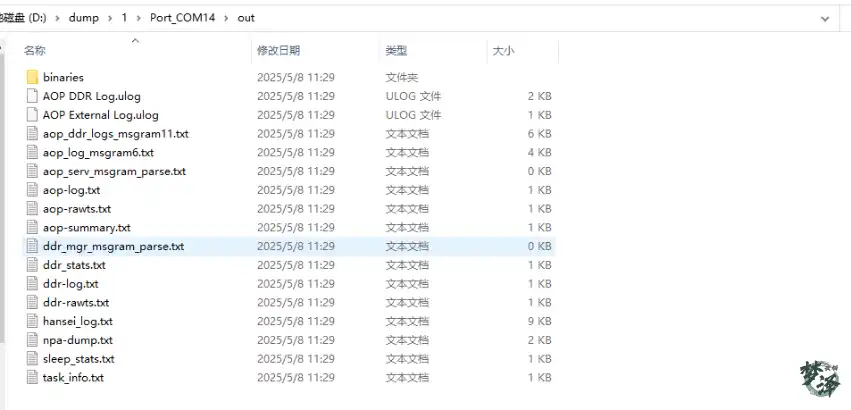Click the task_info.txt file icon
This screenshot has height=410, width=851.
click(32, 378)
